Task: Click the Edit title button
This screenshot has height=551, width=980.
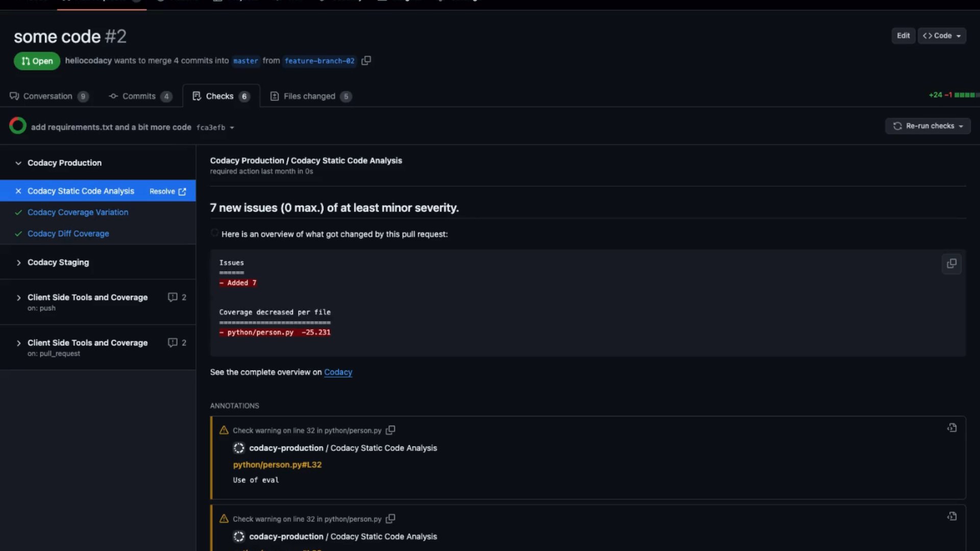Action: 903,36
